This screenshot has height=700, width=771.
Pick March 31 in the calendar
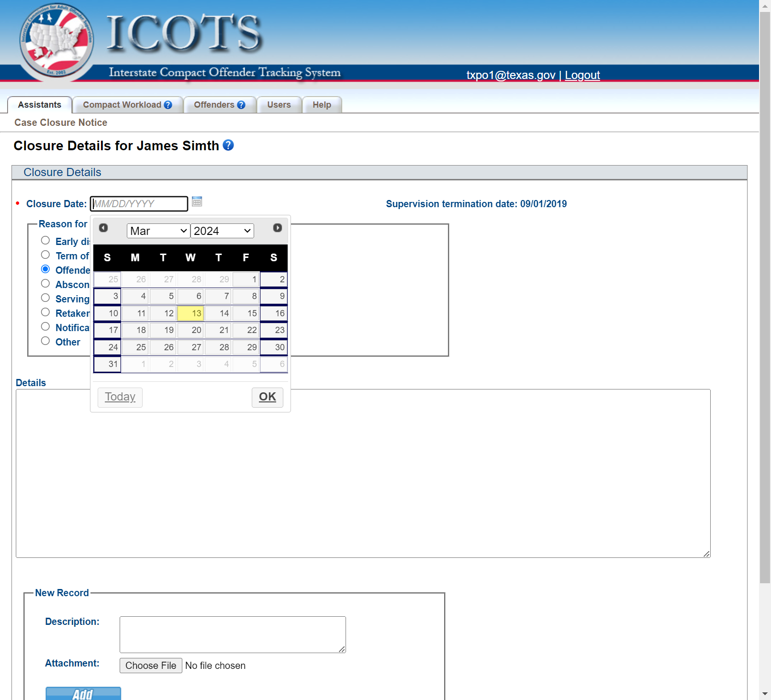click(x=108, y=364)
